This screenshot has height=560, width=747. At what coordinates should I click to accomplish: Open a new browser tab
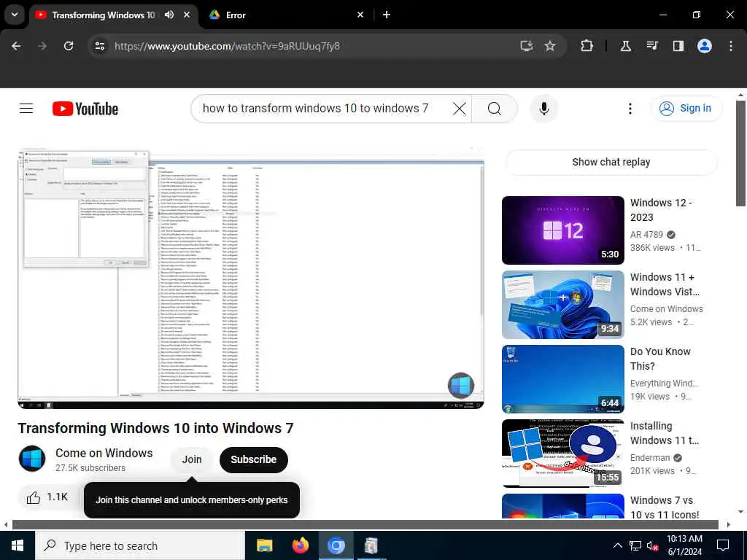(x=387, y=15)
